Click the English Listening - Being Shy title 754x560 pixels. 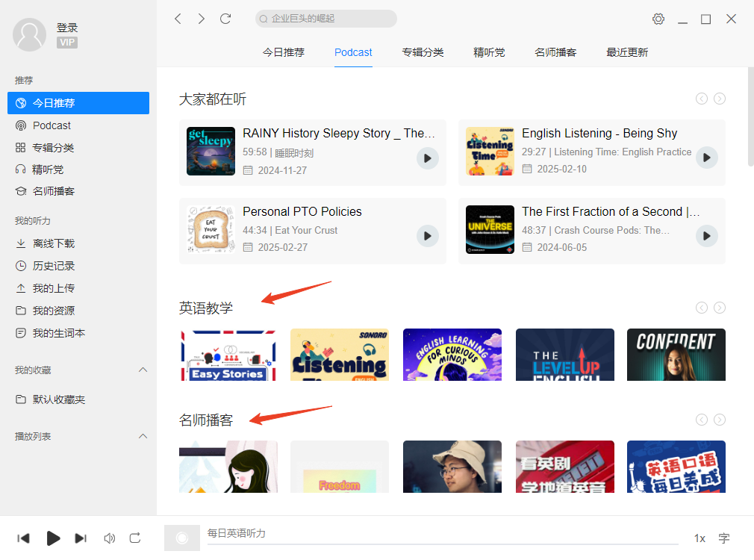click(x=599, y=133)
